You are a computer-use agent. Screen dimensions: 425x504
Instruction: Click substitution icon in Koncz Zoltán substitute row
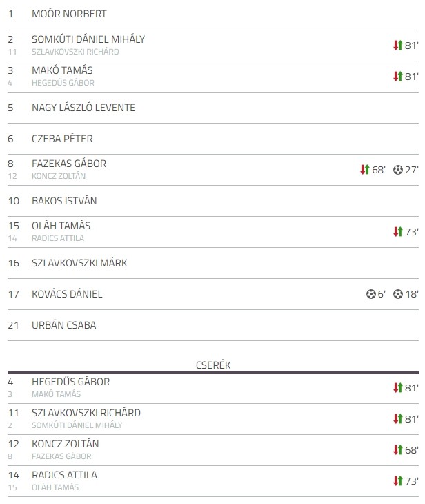point(397,450)
